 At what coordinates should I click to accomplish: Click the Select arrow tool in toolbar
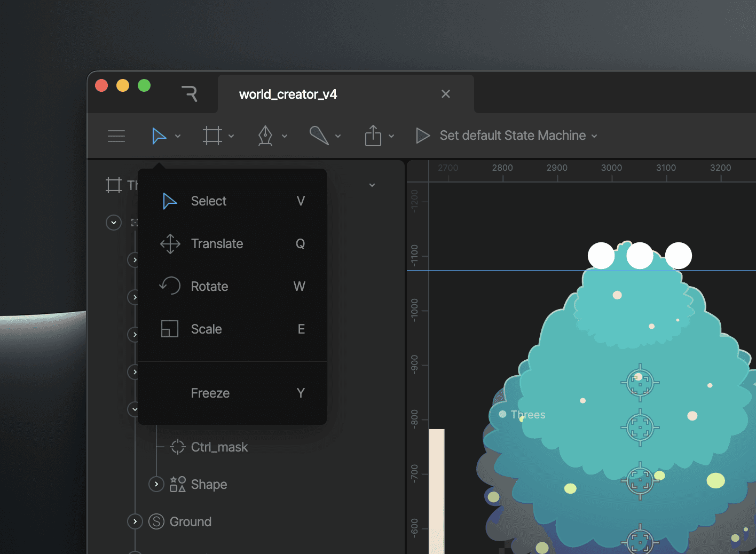coord(159,136)
